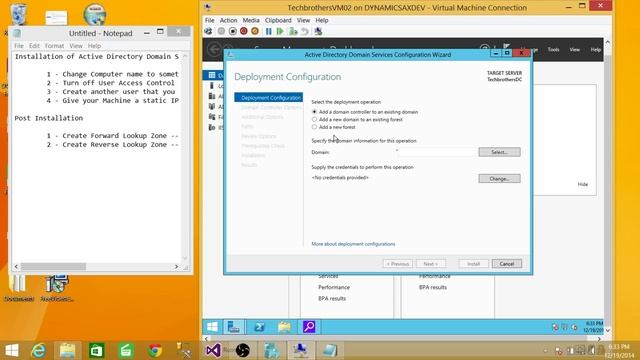640x360 pixels.
Task: Click the black-dot Turn Off VM toolbar icon
Action: (233, 31)
